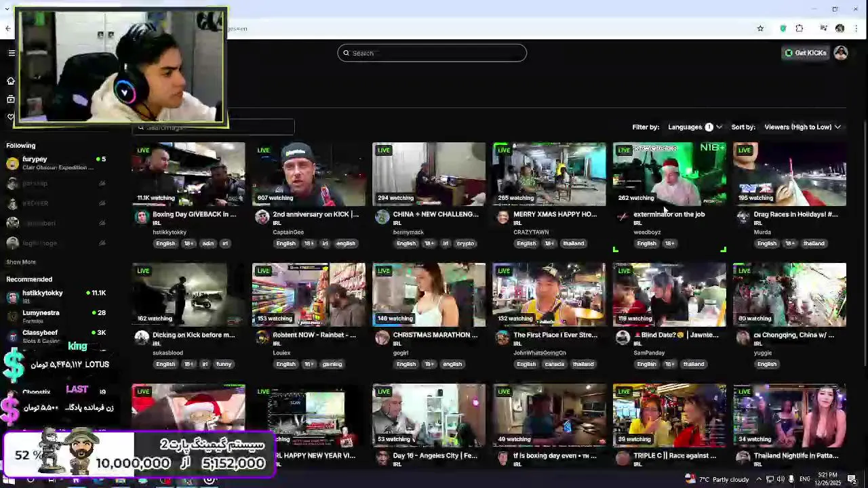
Task: Open 'CHRISTMAS MARATHON' stream title
Action: 435,335
